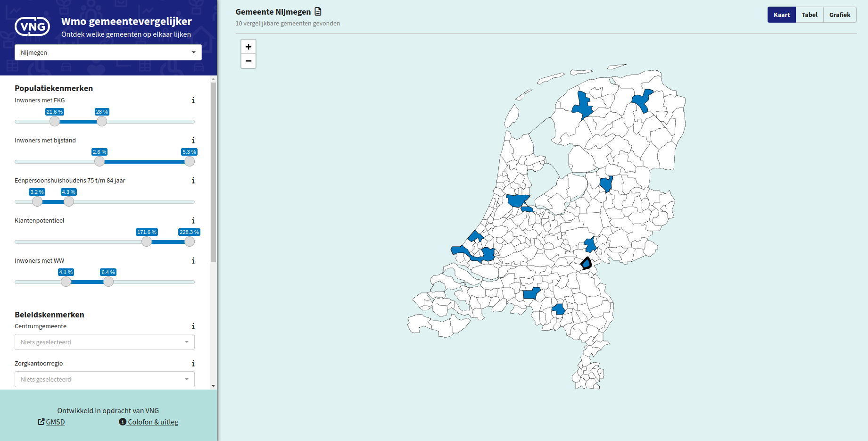Open info for Eenpersoonshuishoudens 75 t/m 84 jaar
Screen dimensions: 868x441
point(193,180)
